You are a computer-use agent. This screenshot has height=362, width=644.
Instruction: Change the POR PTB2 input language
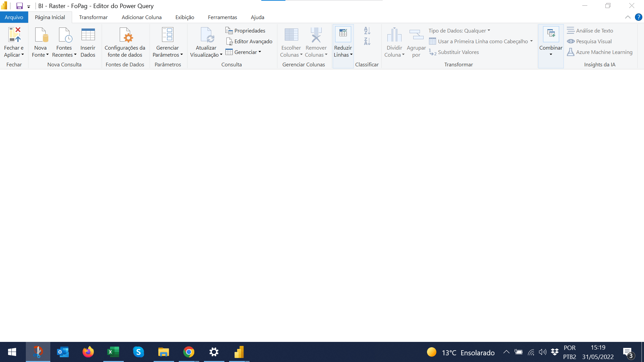[570, 352]
